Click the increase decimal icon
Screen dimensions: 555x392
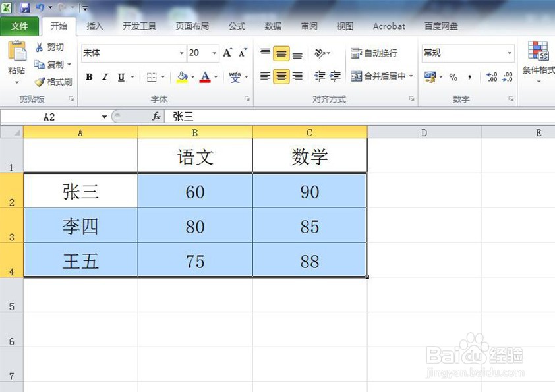pyautogui.click(x=492, y=77)
